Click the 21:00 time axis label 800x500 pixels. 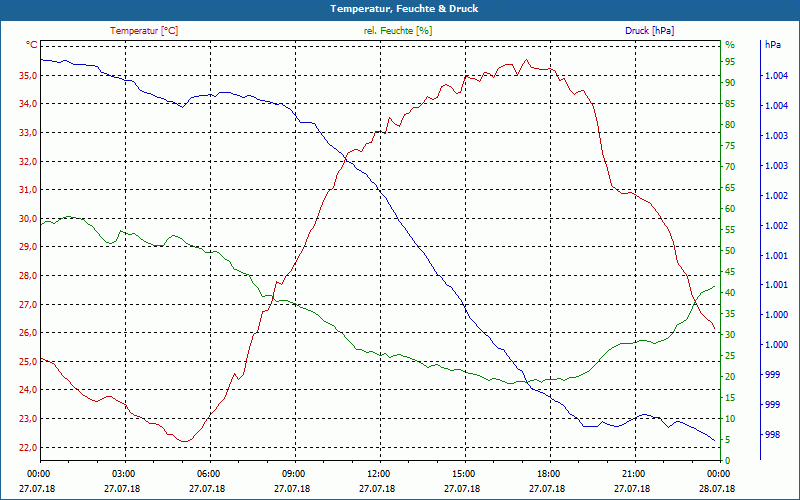[635, 473]
